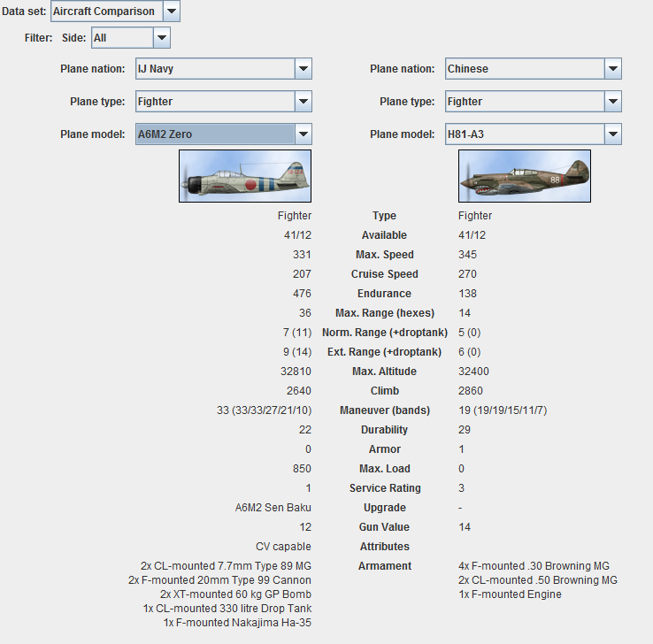
Task: Click the 'Durability' row label
Action: [x=384, y=430]
